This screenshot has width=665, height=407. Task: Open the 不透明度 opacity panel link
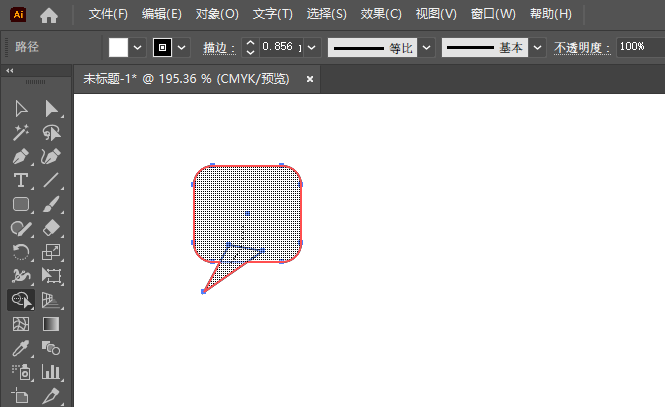point(582,48)
